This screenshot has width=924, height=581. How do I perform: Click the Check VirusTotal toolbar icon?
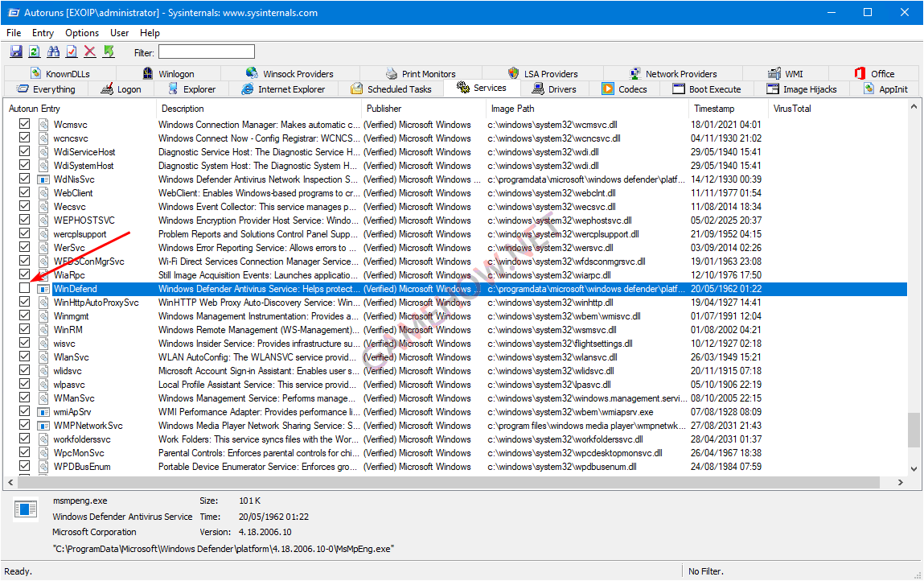pos(72,52)
